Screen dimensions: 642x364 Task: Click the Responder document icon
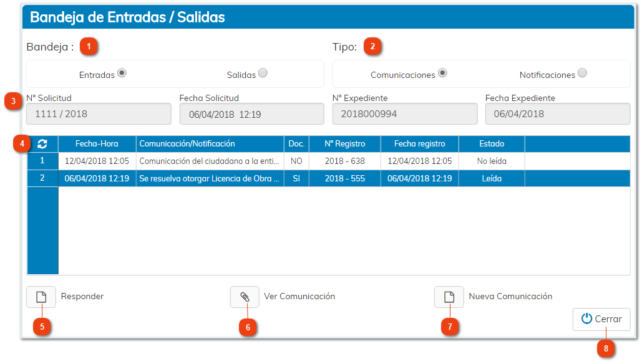coord(40,297)
